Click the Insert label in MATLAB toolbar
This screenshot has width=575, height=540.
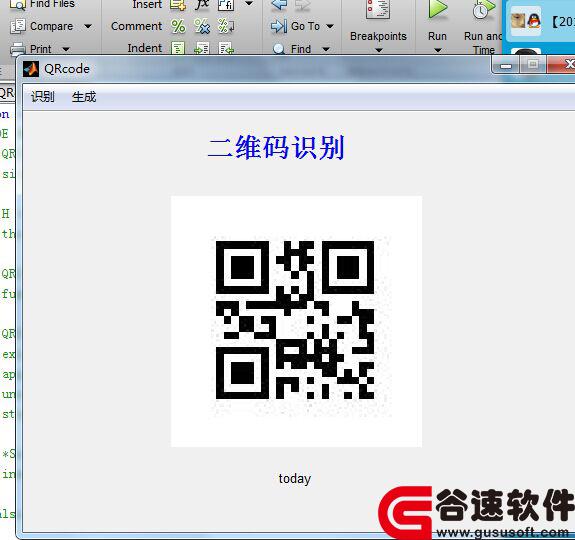tap(147, 4)
